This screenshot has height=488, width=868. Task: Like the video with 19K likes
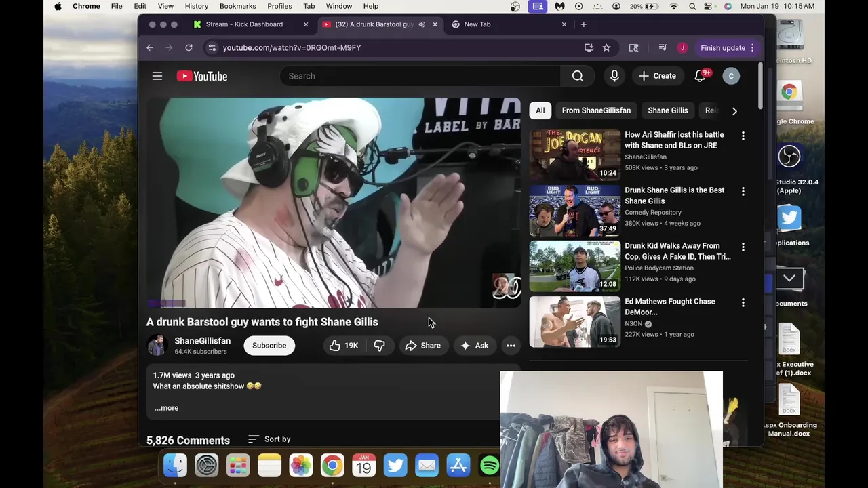(x=344, y=346)
